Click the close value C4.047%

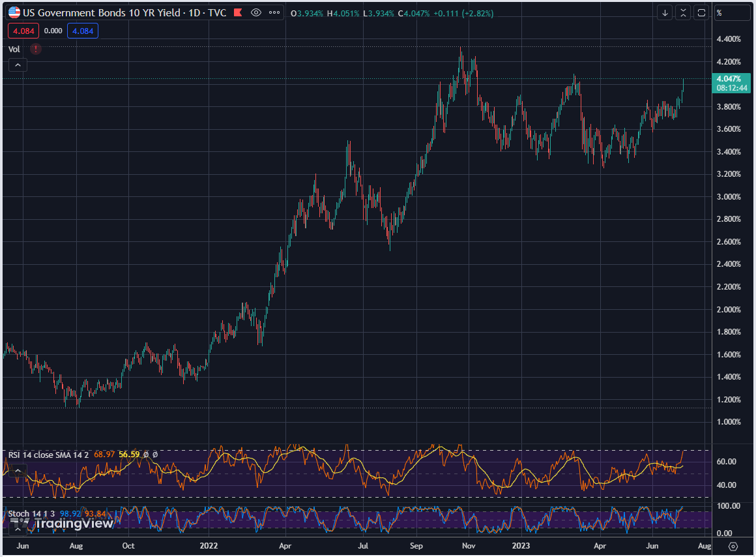tap(414, 14)
